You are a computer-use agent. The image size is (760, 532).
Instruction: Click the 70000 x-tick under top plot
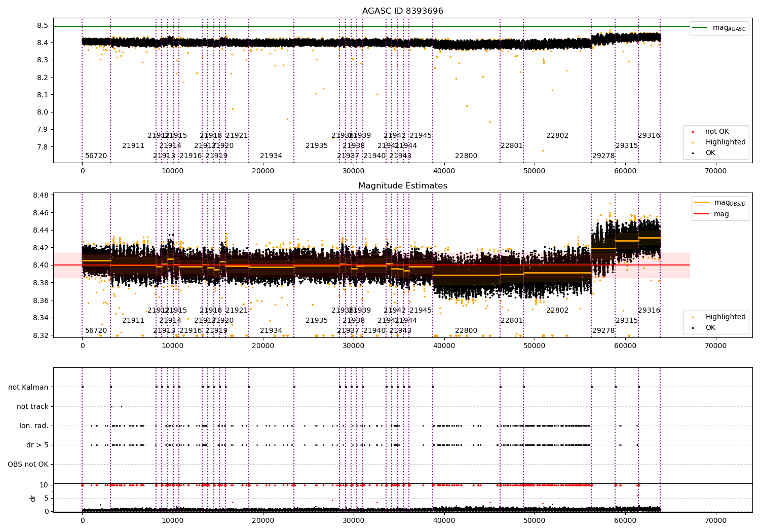[716, 171]
